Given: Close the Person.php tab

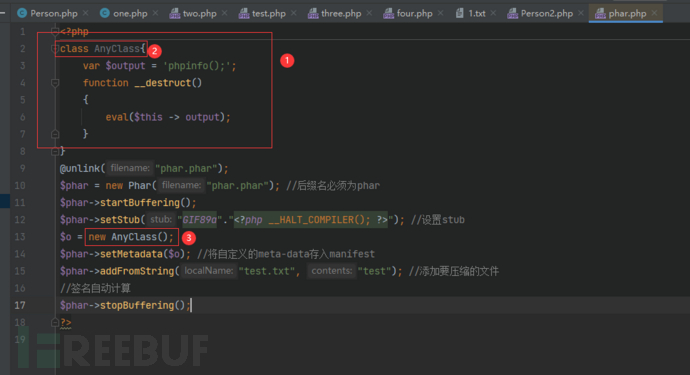Looking at the screenshot, I should tap(86, 13).
